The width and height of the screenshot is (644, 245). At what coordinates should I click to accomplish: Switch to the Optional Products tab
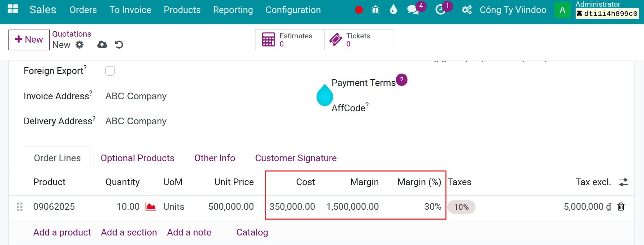[x=137, y=158]
